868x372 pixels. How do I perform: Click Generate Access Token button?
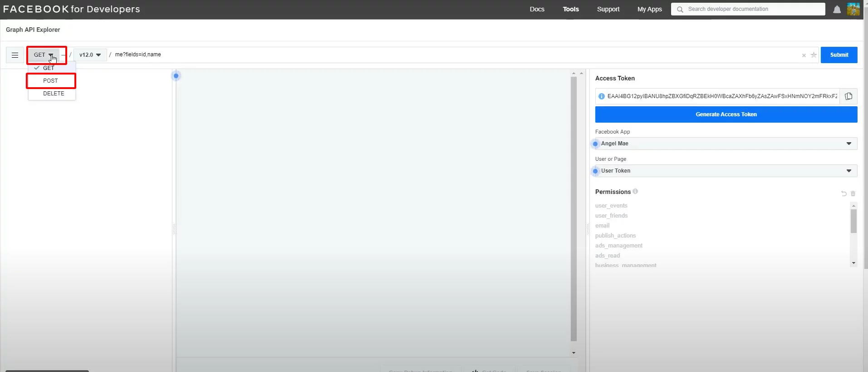pos(726,114)
